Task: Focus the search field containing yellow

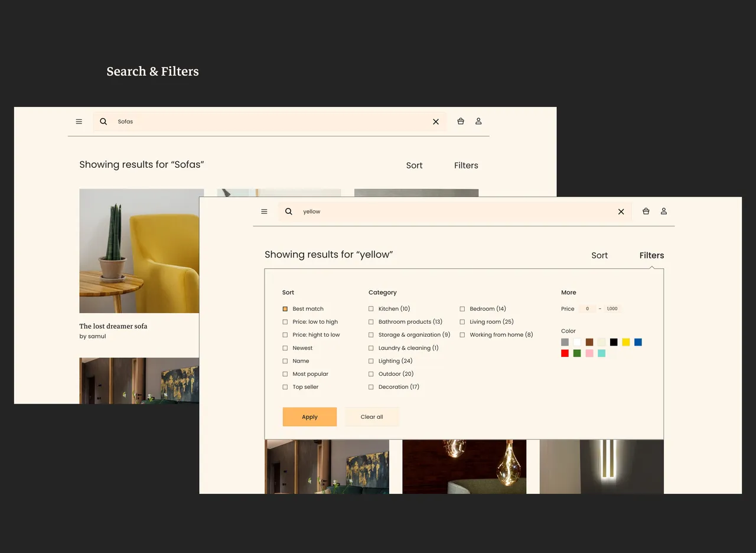Action: pyautogui.click(x=455, y=212)
